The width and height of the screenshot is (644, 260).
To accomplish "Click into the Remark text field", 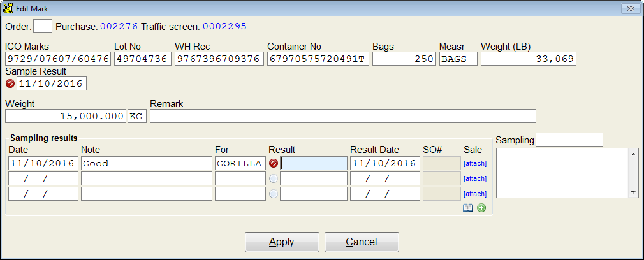I will pos(343,116).
